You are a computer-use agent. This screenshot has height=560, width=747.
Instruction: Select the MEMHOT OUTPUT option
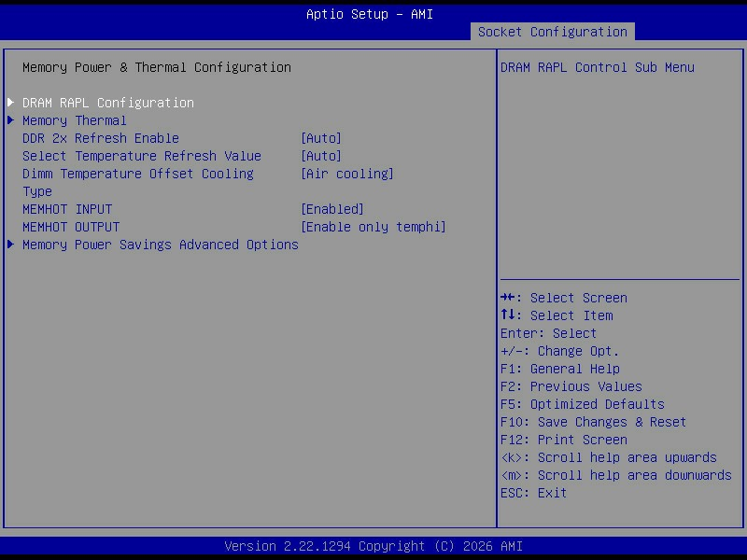coord(71,227)
